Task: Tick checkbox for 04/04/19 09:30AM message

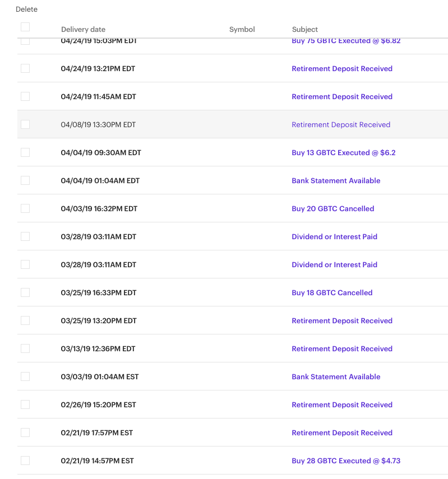Action: tap(25, 152)
